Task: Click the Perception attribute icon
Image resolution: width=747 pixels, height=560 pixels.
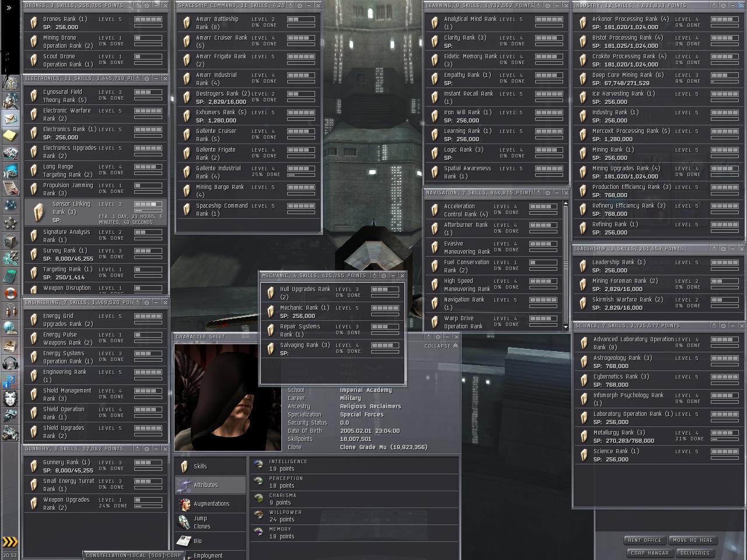Action: [x=259, y=482]
